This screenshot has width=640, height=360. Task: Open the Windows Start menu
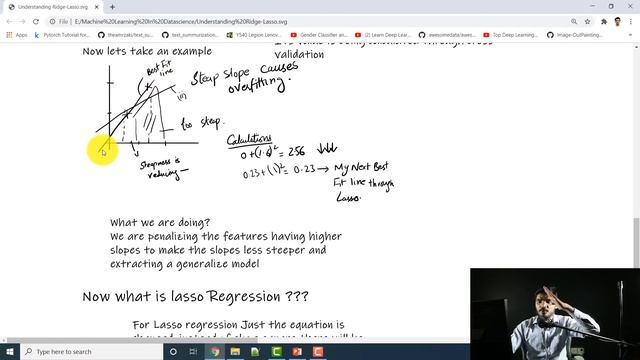(10, 351)
